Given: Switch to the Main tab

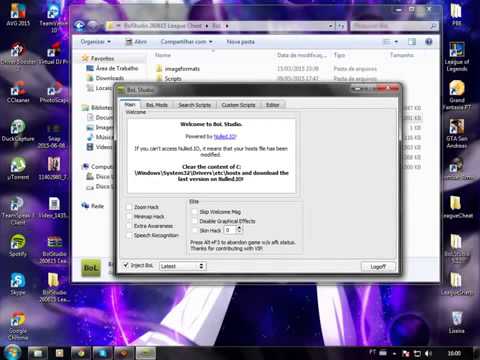Looking at the screenshot, I should [x=130, y=105].
